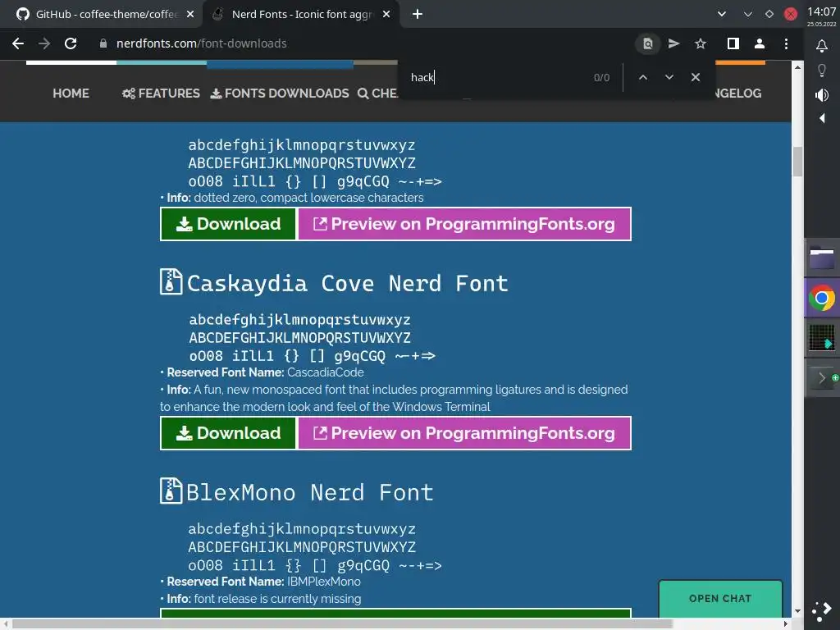The height and width of the screenshot is (630, 840).
Task: Click the share/send icon in the address bar
Action: [674, 44]
